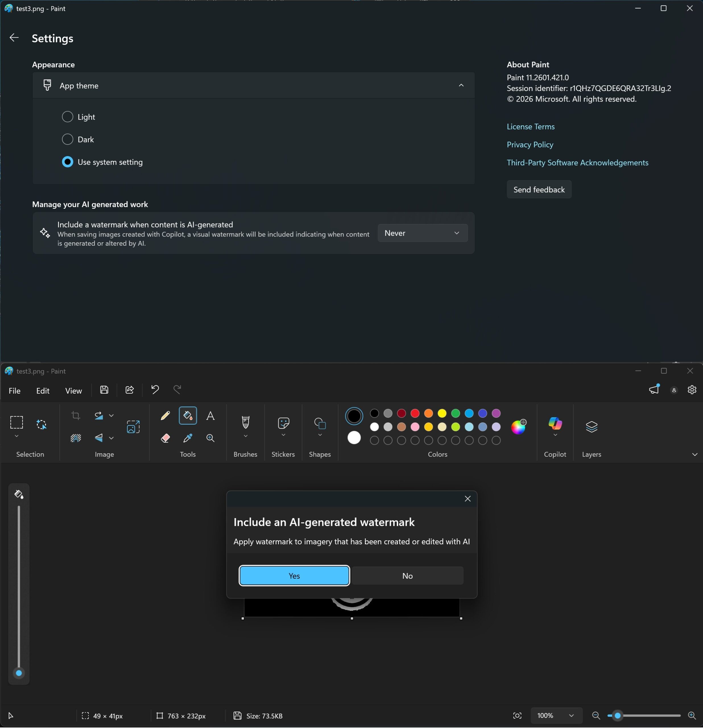Click the Save icon in toolbar

click(104, 390)
